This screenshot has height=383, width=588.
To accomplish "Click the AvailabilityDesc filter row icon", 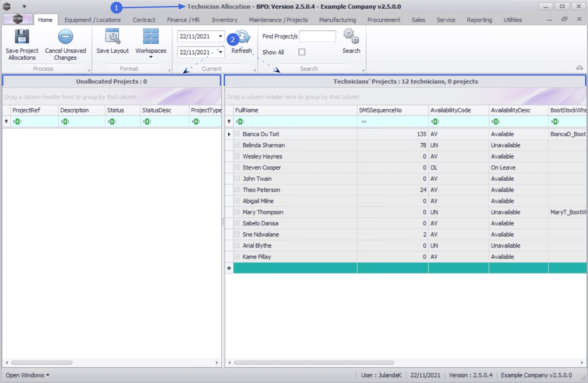I will pos(496,121).
